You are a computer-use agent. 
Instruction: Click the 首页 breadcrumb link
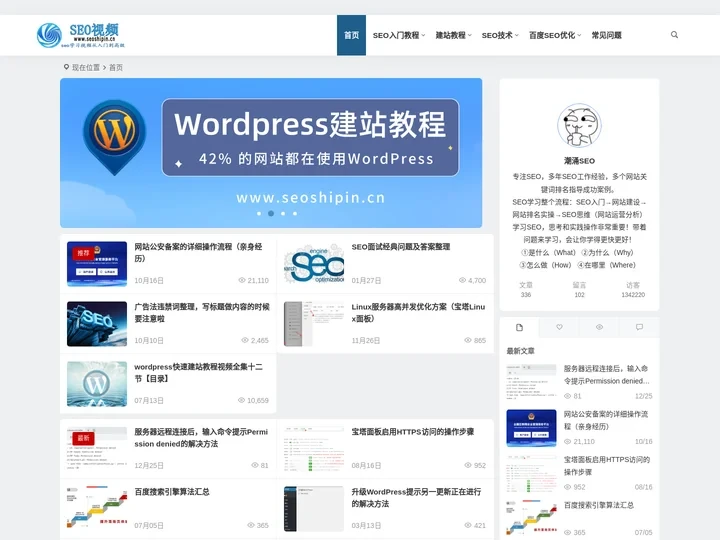(116, 68)
